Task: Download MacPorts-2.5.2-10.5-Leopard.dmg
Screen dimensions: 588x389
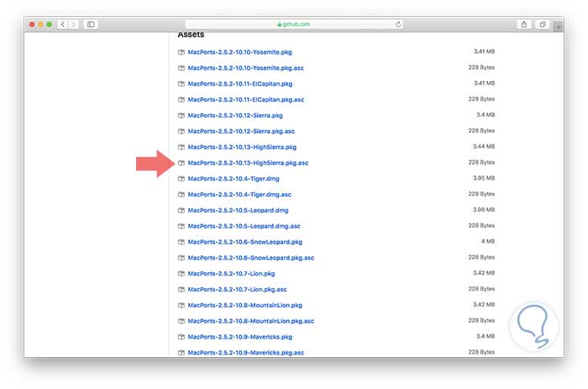Action: point(238,210)
